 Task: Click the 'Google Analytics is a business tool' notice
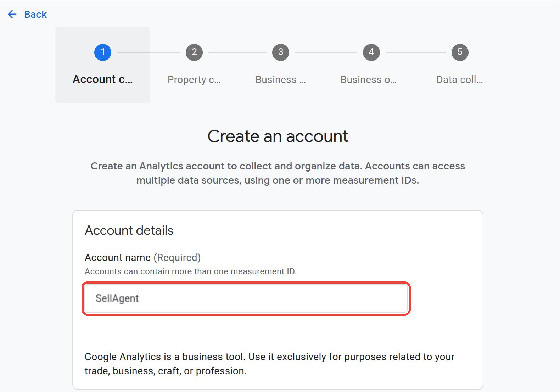269,364
